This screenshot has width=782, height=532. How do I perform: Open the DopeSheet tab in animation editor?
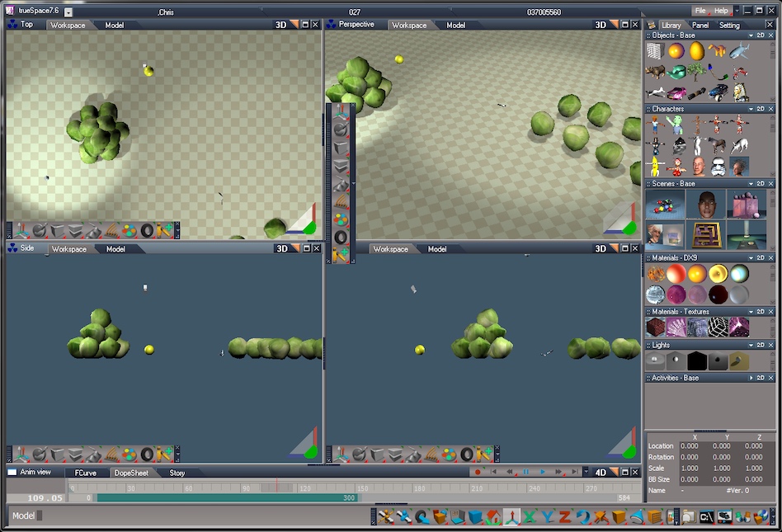click(x=131, y=473)
